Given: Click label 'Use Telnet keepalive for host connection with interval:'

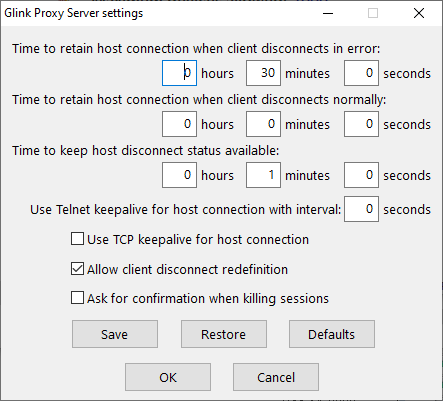Looking at the screenshot, I should [186, 210].
